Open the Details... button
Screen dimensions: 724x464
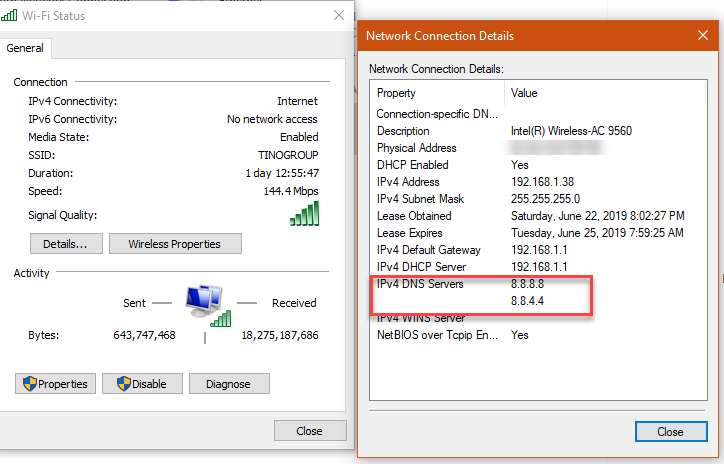(66, 243)
